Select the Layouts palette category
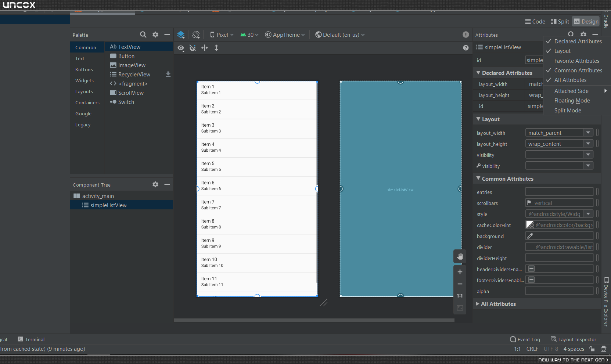The height and width of the screenshot is (364, 611). pyautogui.click(x=84, y=92)
